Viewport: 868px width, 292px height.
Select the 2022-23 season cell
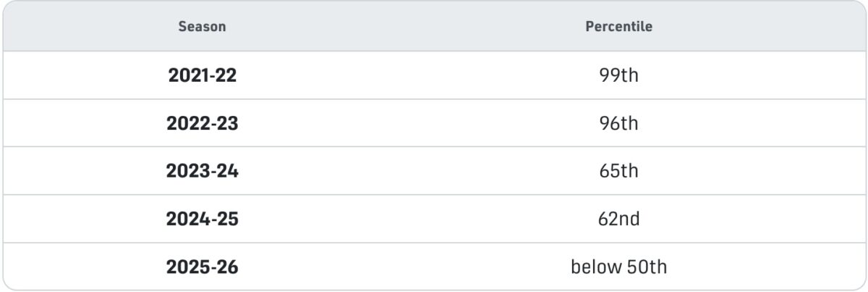click(x=202, y=124)
